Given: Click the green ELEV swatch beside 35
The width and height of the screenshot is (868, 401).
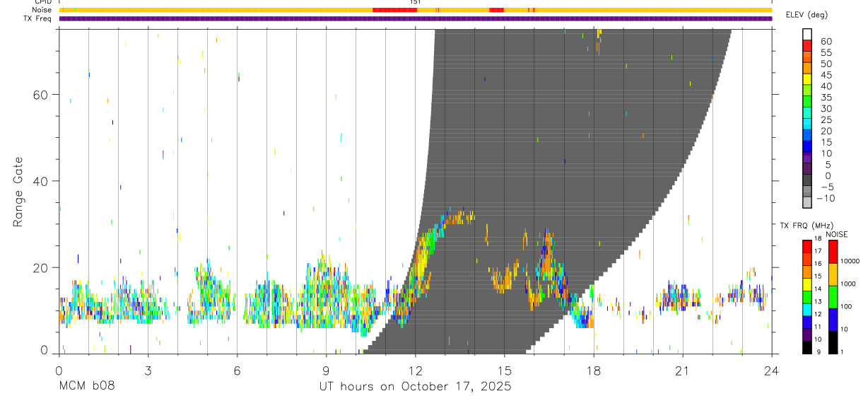Looking at the screenshot, I should click(807, 102).
